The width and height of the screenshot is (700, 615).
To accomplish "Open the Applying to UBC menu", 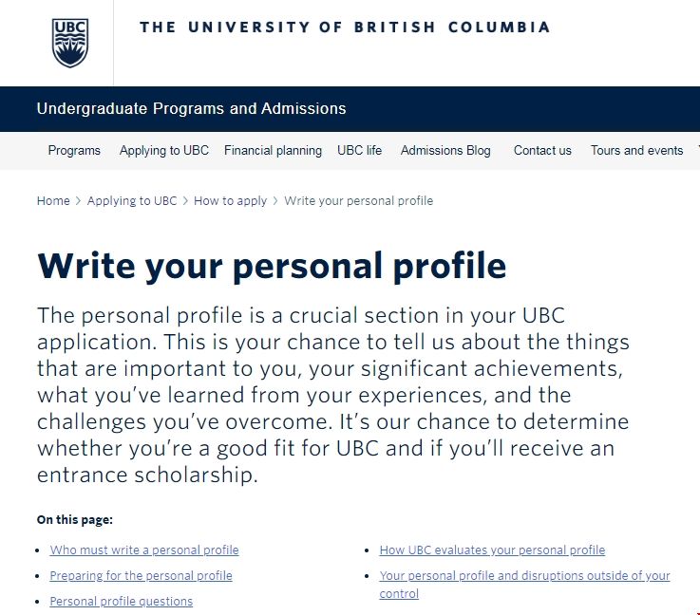I will click(163, 151).
